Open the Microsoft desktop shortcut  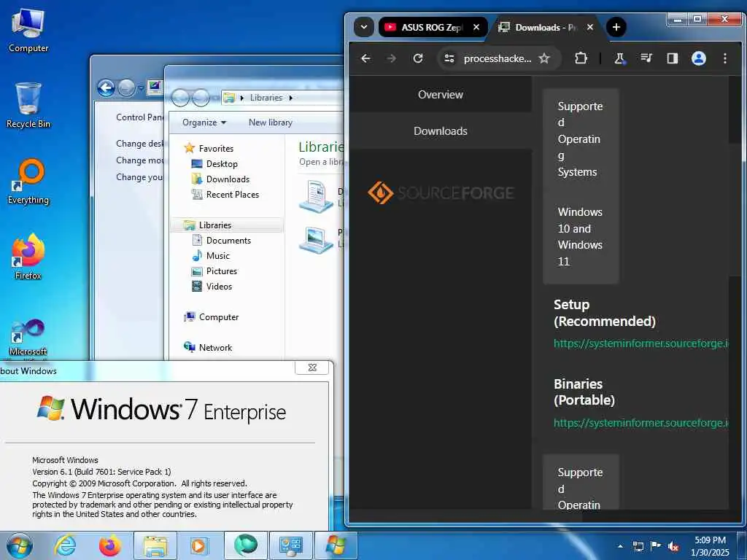point(28,335)
